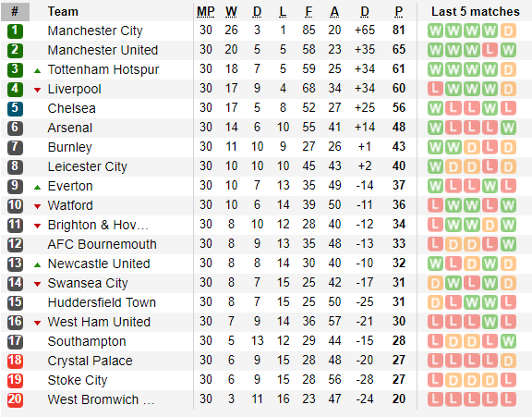This screenshot has height=417, width=532.
Task: Open the Arsenal team link
Action: pos(70,128)
